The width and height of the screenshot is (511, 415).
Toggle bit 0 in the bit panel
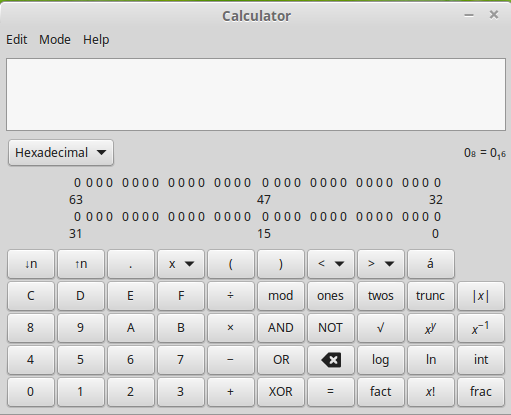437,217
